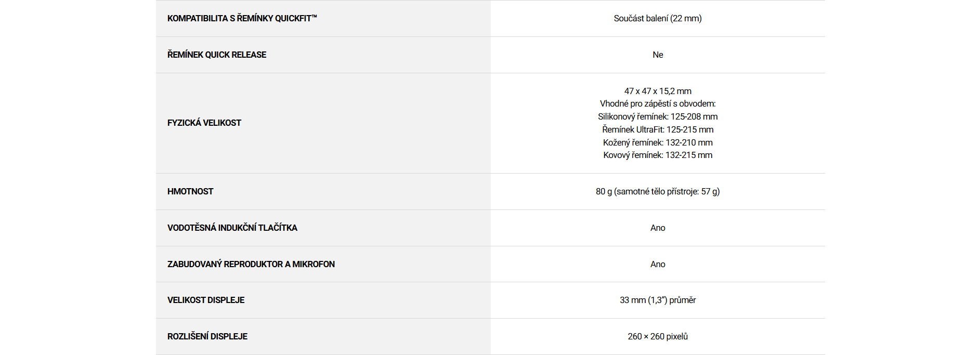Click the 'Řemínek UltraFit: 125-215 mm' line
This screenshot has width=980, height=355.
(658, 129)
